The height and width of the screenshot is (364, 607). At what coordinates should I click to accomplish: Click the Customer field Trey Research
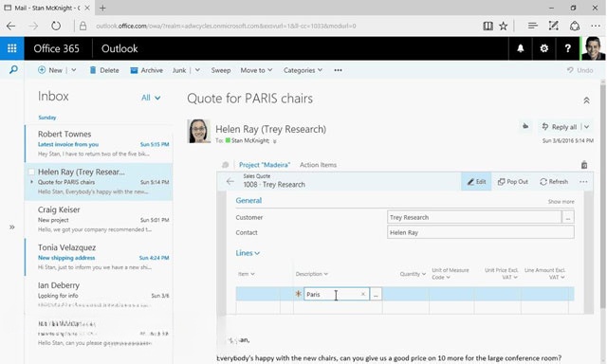coord(474,217)
